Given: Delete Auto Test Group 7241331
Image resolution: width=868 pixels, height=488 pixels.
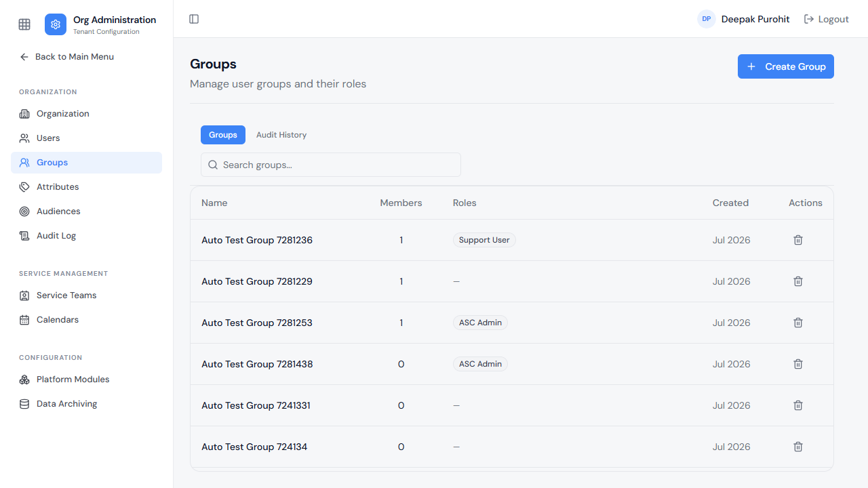Looking at the screenshot, I should [x=798, y=405].
